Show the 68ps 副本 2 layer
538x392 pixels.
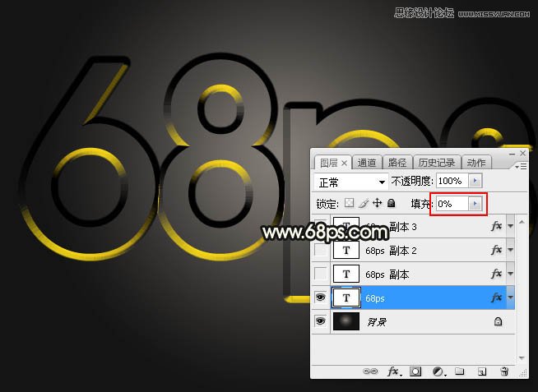(321, 250)
